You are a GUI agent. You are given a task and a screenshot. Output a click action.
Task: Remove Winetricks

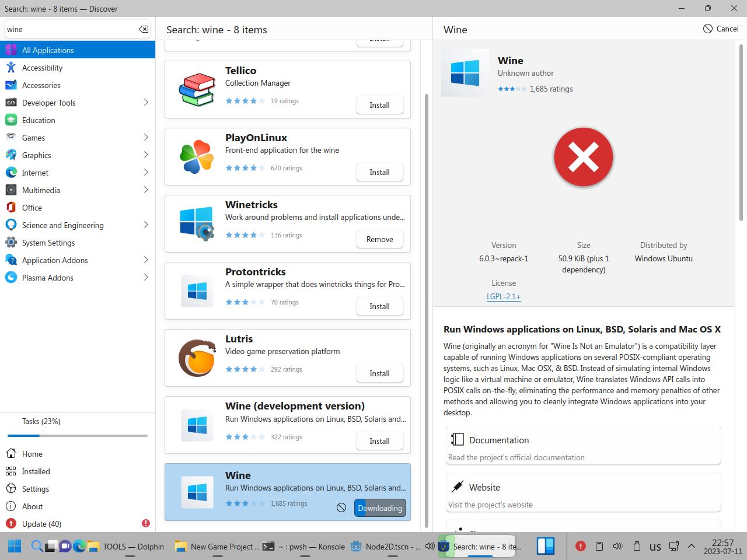pyautogui.click(x=379, y=239)
